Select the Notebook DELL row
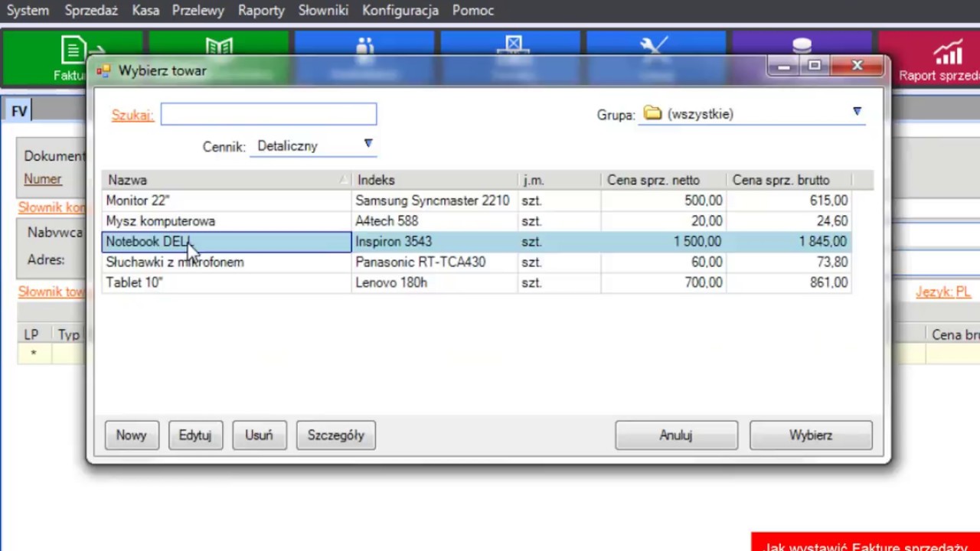 [476, 242]
